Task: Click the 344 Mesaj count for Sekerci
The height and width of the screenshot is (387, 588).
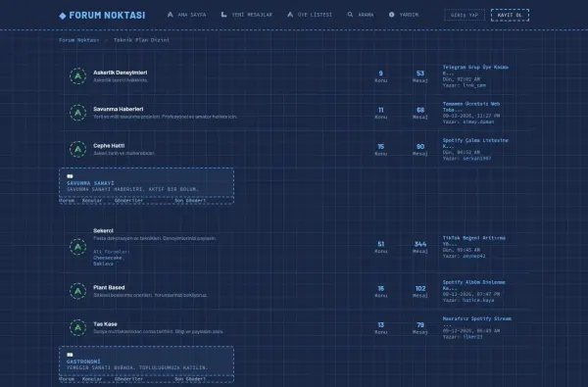Action: click(x=420, y=244)
